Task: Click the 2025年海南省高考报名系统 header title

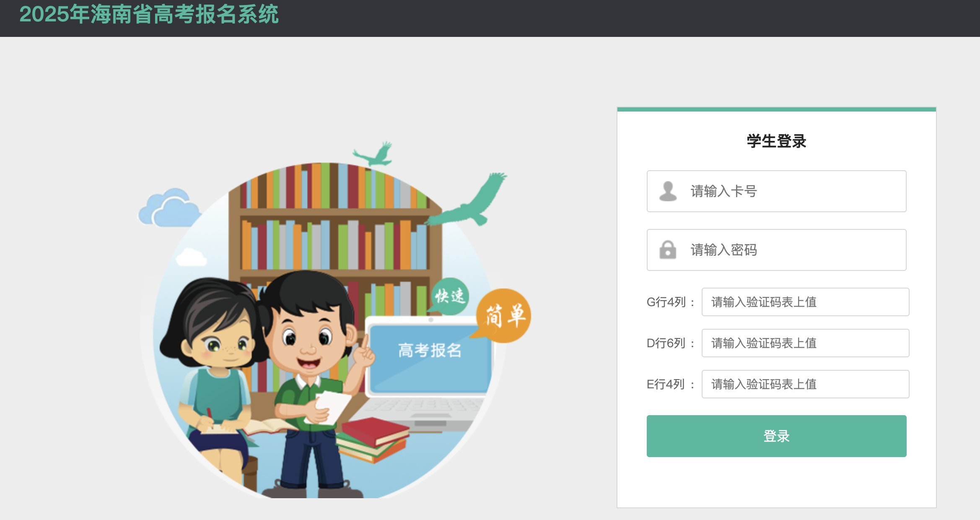Action: click(x=149, y=14)
